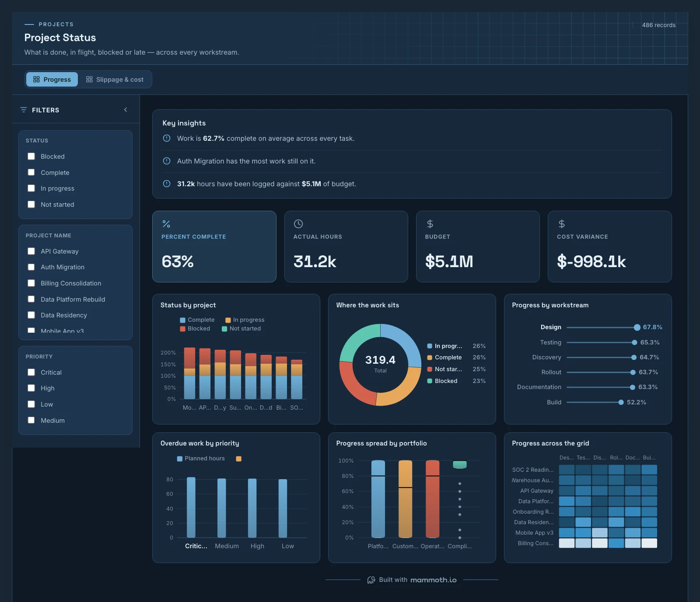Select the Cost Variance KPI card
This screenshot has width=700, height=602.
coord(609,247)
